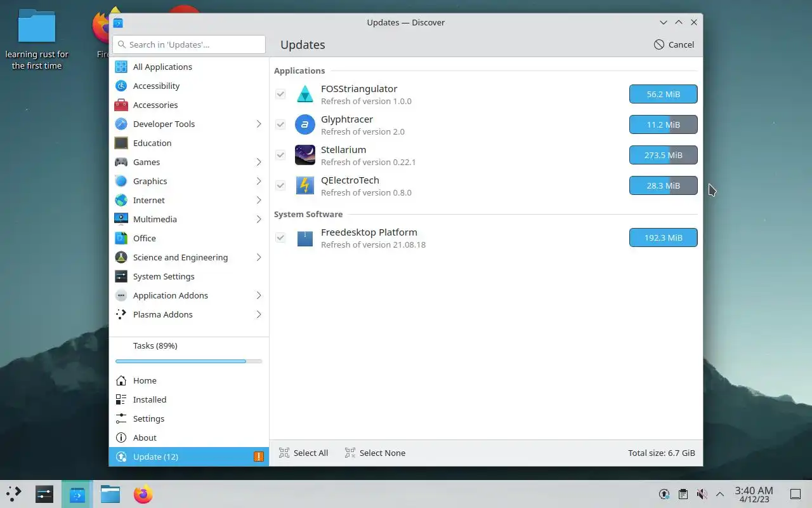Click the Discover icon in taskbar
Screen dimensions: 812x508
click(77, 494)
